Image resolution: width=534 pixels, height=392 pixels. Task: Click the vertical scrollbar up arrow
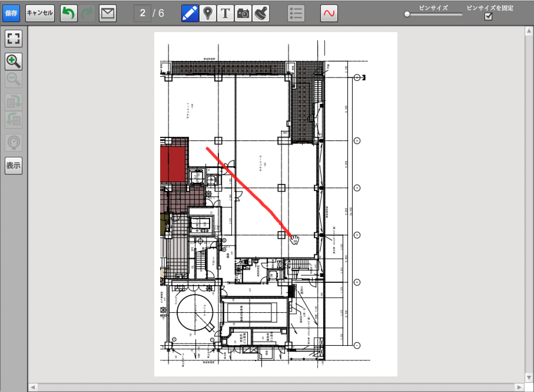[529, 31]
